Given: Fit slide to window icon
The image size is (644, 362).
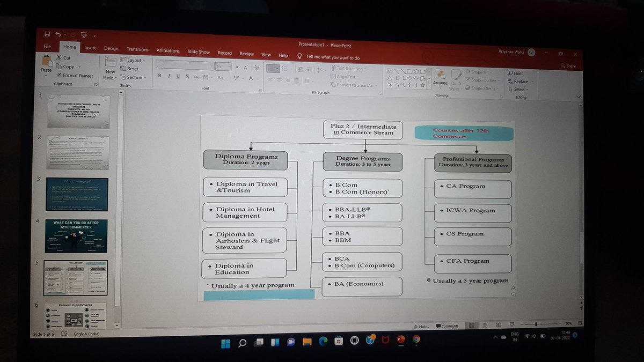Looking at the screenshot, I should pyautogui.click(x=580, y=324).
